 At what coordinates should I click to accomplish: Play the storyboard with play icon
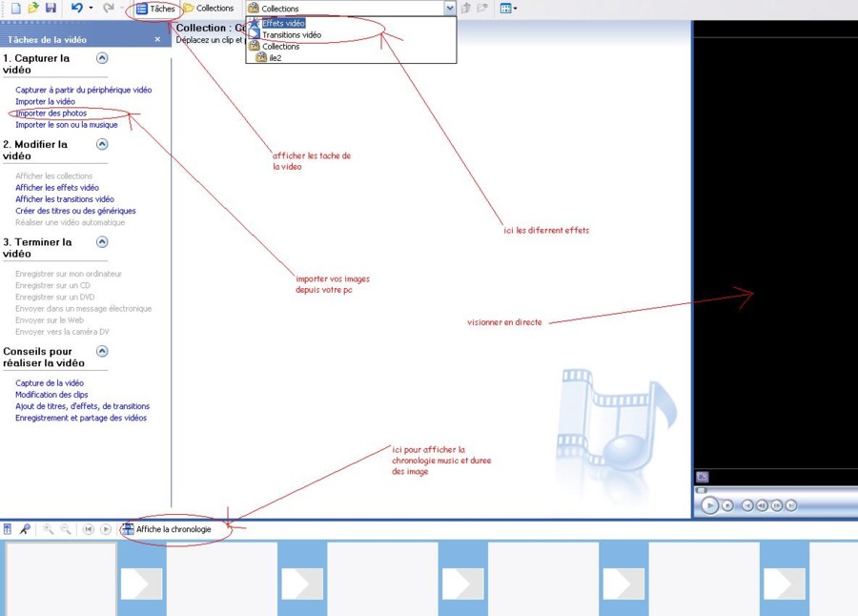(106, 529)
